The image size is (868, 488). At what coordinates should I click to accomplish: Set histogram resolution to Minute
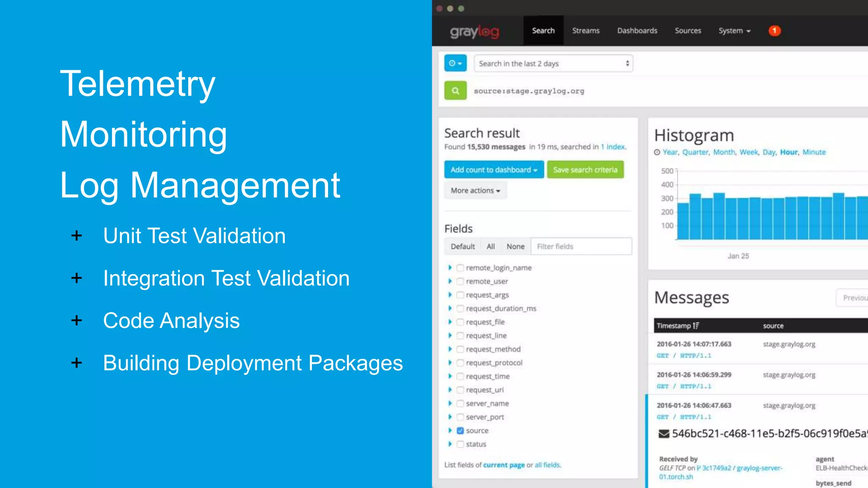point(814,152)
